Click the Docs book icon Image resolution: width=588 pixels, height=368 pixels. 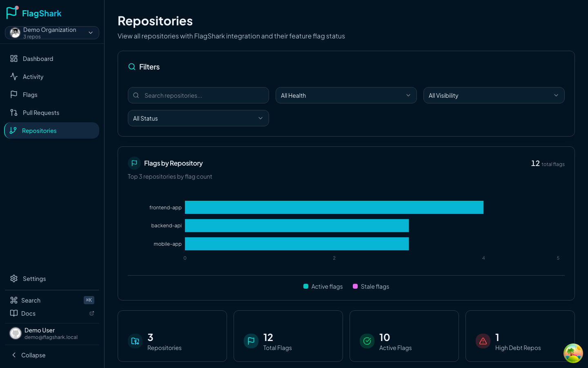[14, 313]
